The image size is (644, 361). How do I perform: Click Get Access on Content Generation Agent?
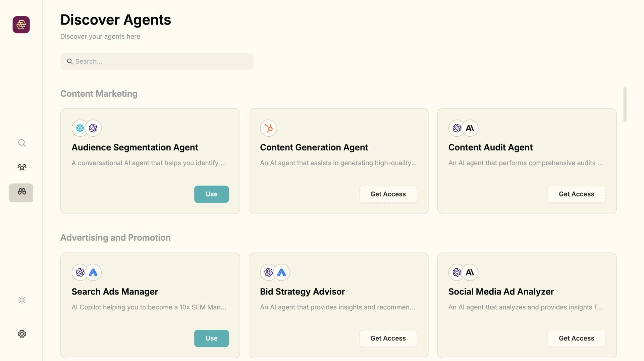pos(388,194)
